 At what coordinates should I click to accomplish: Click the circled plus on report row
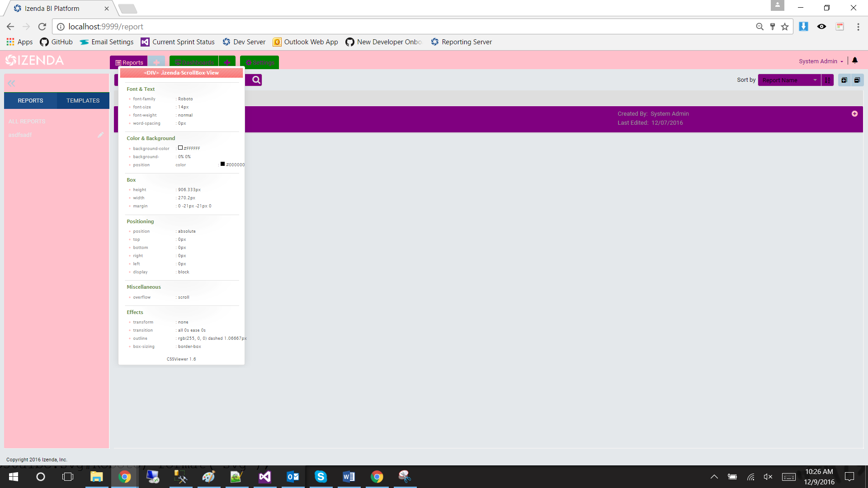coord(854,114)
